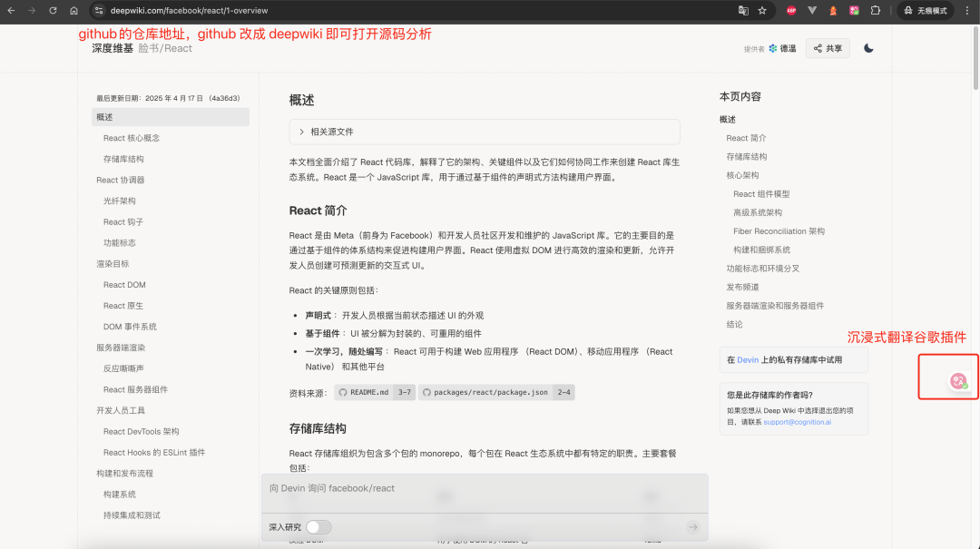
Task: Open 服务器端渲染 in sidebar
Action: [121, 348]
